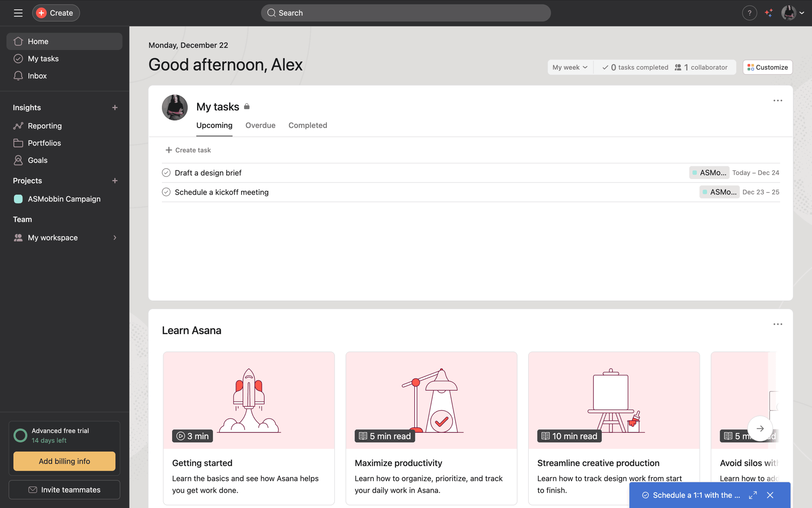Viewport: 812px width, 508px height.
Task: Click ASMobbin Campaign teal color square
Action: (x=18, y=199)
